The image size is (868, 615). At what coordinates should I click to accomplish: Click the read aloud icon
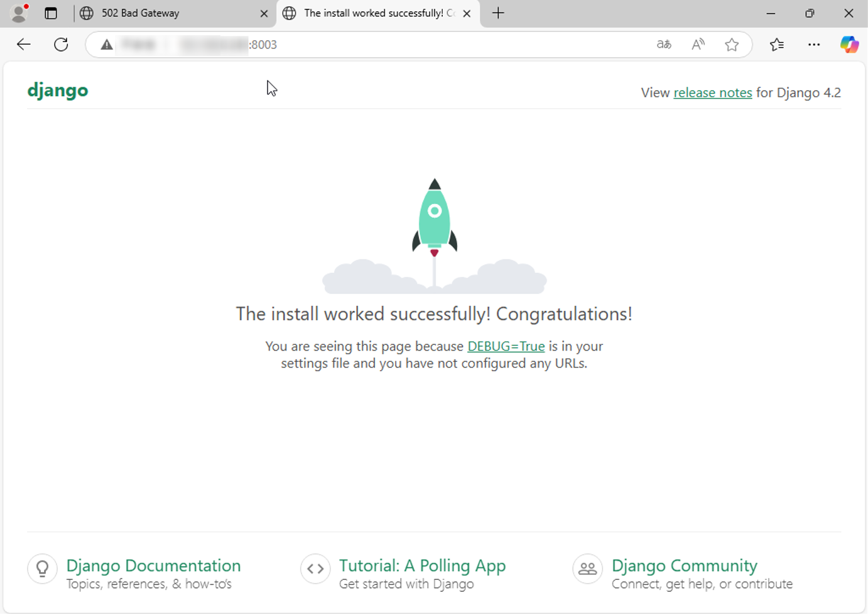[698, 45]
